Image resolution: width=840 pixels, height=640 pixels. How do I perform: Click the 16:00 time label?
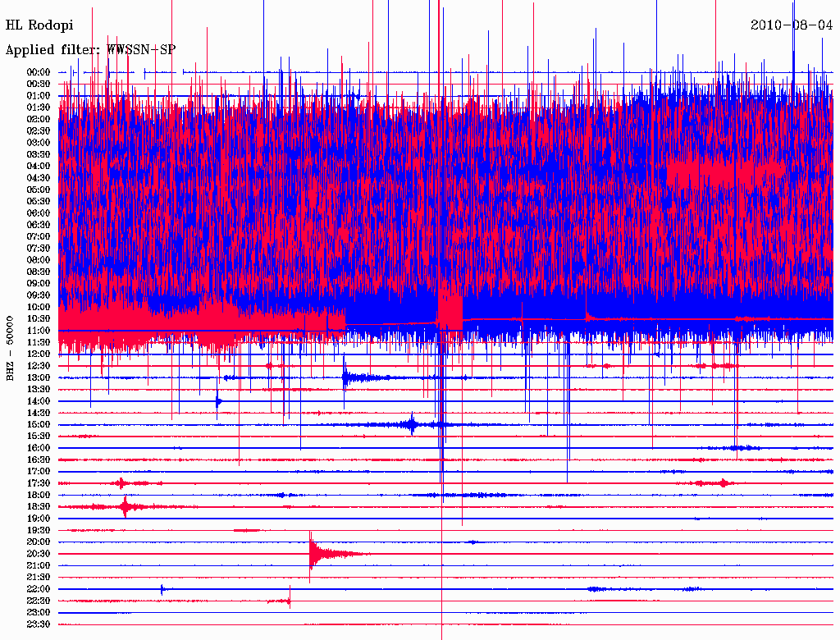[x=39, y=448]
